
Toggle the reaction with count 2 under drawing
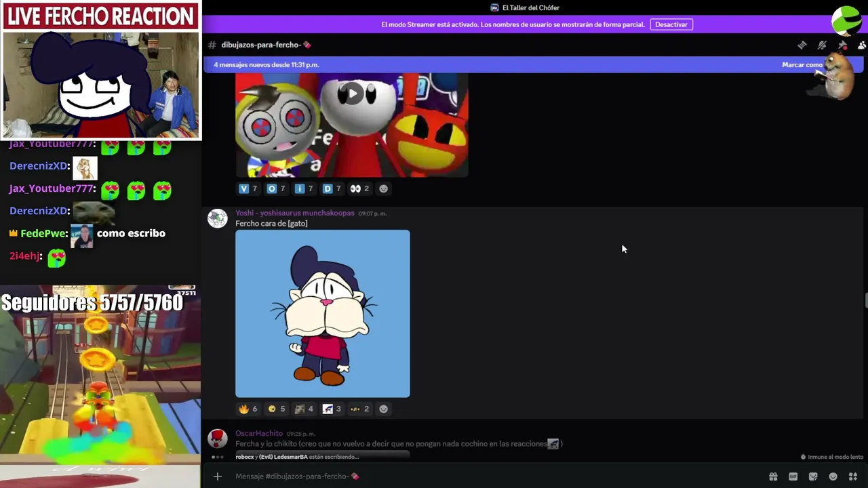coord(359,409)
